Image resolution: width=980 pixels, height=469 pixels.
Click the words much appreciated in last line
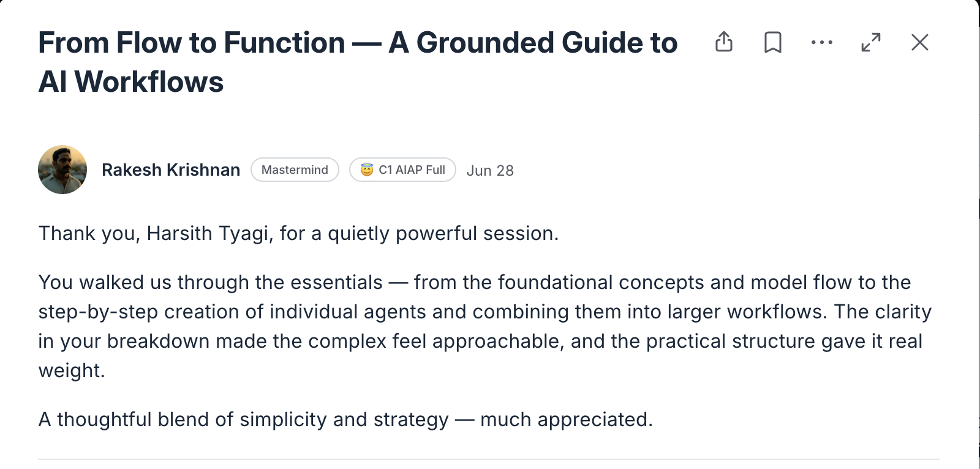566,419
